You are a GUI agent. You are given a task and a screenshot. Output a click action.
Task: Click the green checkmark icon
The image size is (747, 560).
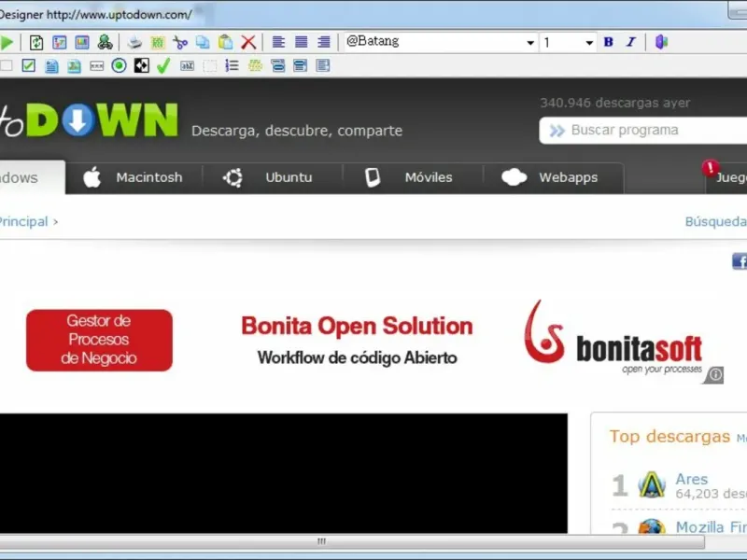[163, 65]
